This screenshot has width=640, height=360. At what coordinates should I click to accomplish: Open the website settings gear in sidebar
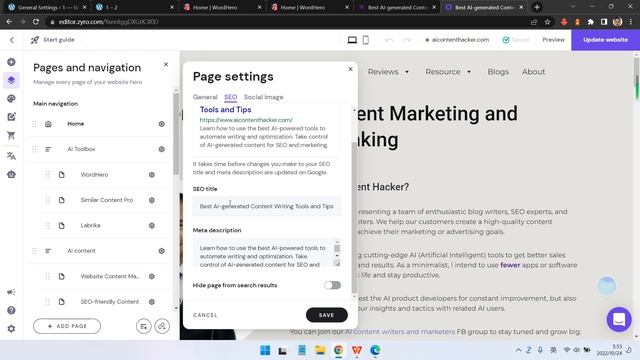pyautogui.click(x=11, y=329)
